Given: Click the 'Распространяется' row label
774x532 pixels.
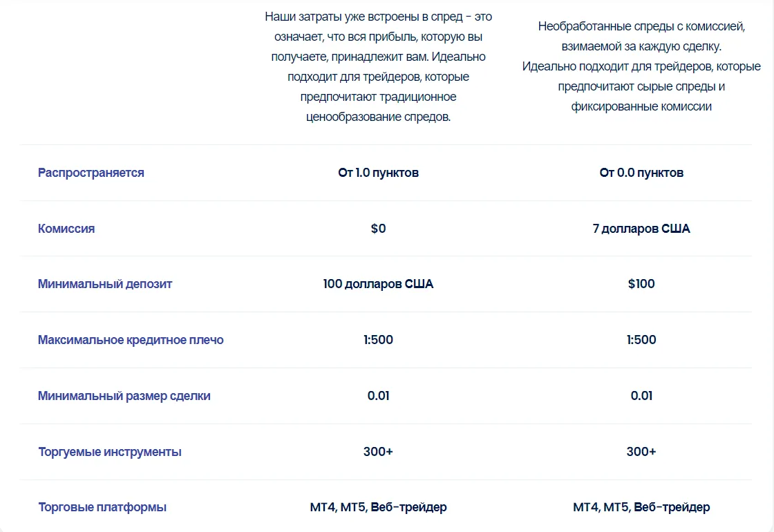Looking at the screenshot, I should tap(91, 173).
